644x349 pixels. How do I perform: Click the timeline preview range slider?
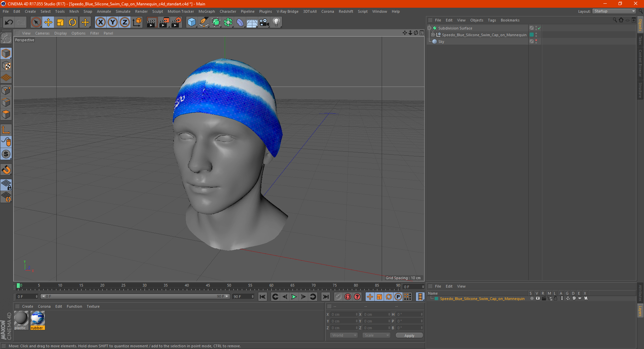coord(135,296)
